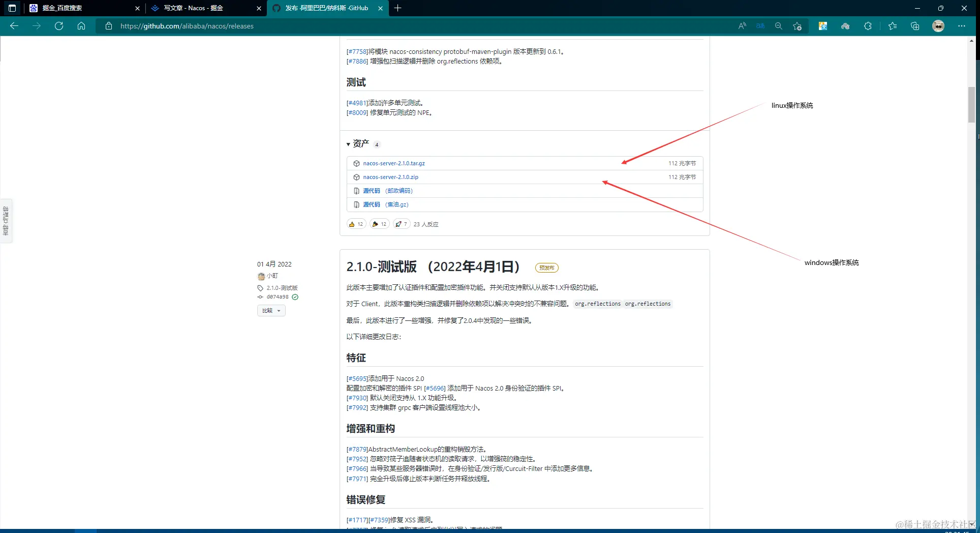Click the 小盯 author avatar
This screenshot has width=980, height=533.
[x=261, y=276]
